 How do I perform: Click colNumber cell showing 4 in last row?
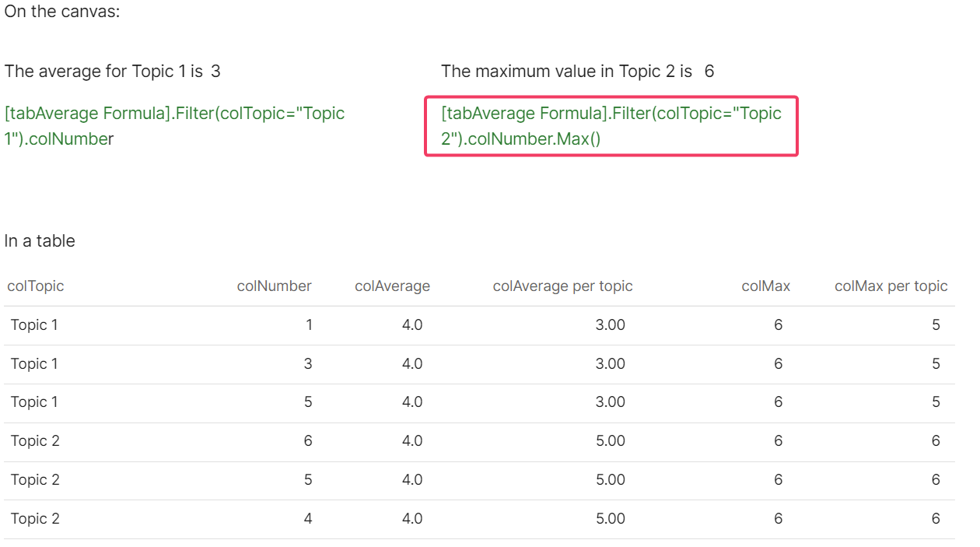308,519
